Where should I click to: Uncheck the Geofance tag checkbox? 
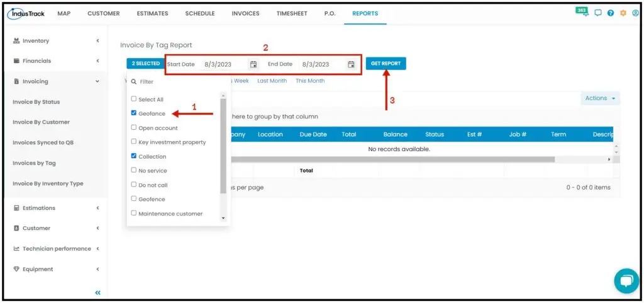point(133,113)
